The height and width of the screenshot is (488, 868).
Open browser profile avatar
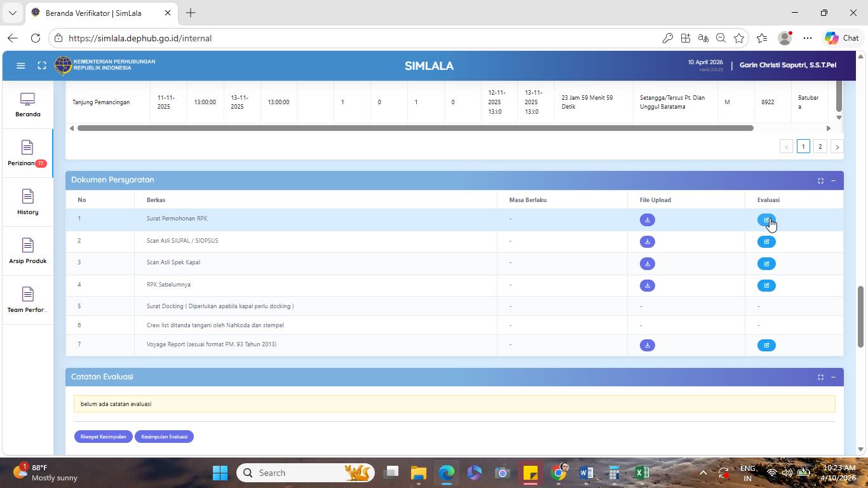(785, 38)
